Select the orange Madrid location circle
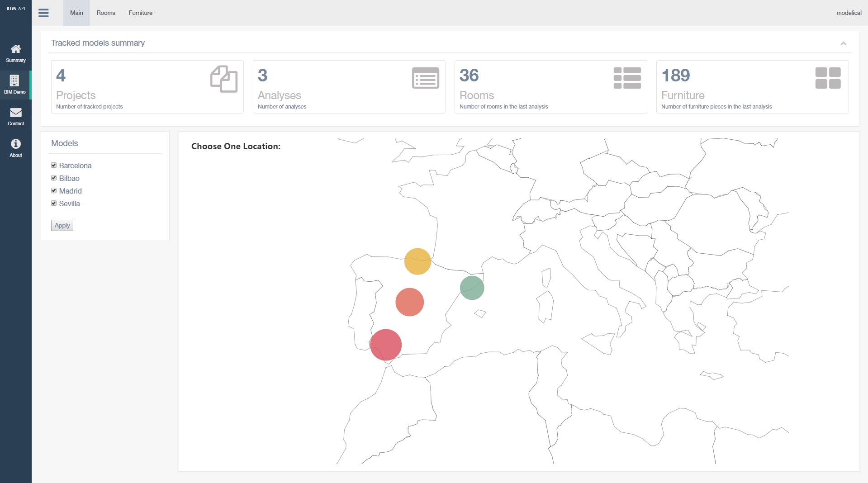 point(409,302)
